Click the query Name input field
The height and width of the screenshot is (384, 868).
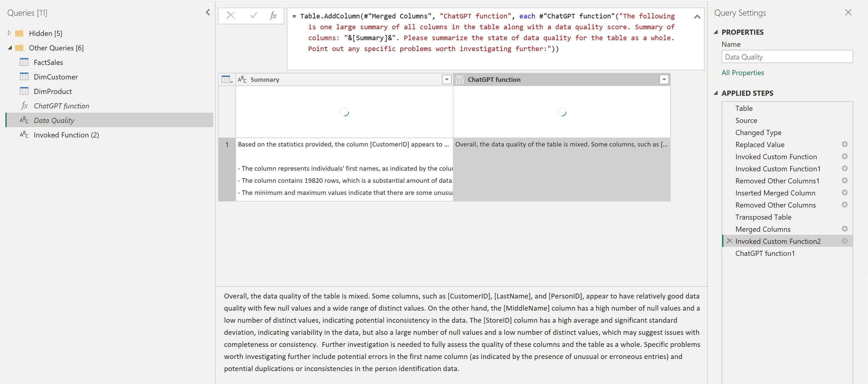coord(787,57)
